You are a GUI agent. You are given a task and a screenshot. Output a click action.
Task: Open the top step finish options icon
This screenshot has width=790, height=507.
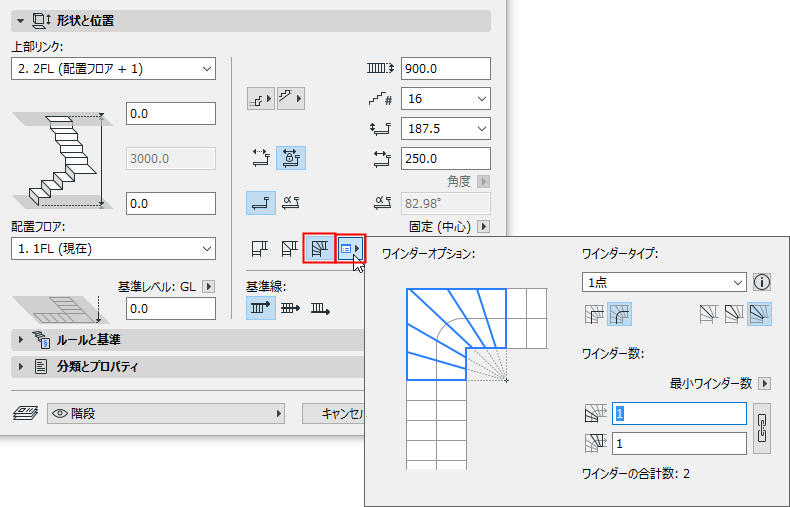291,99
